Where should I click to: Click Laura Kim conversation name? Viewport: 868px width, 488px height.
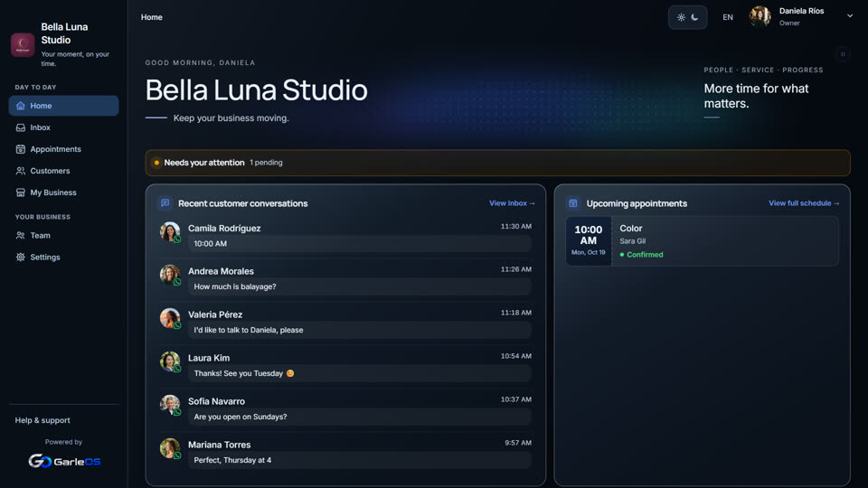pos(209,358)
